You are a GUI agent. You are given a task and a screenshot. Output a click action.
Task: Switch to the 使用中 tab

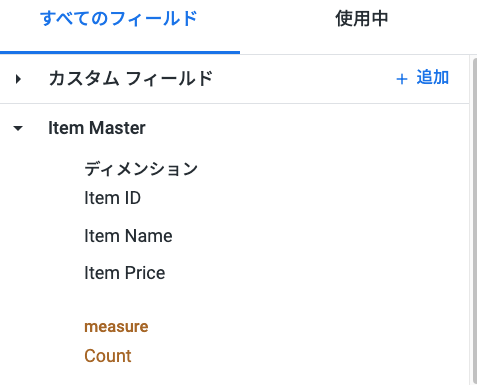(x=362, y=18)
